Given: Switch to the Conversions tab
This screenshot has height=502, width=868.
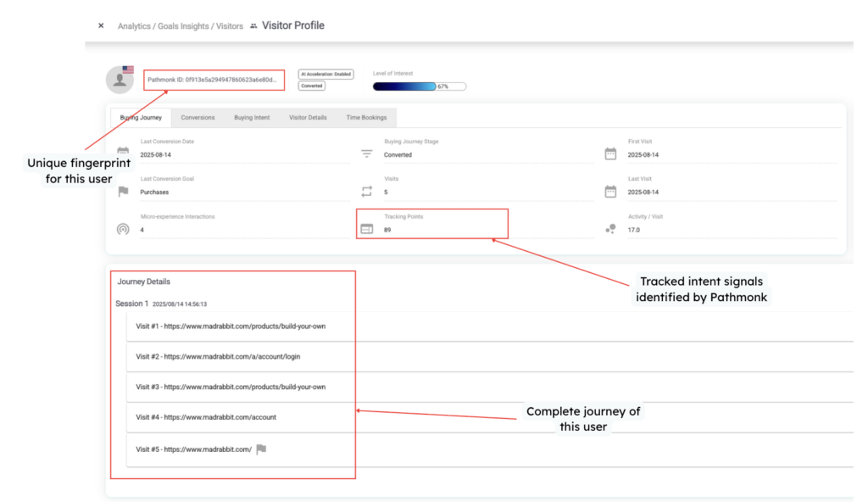Looking at the screenshot, I should (198, 118).
